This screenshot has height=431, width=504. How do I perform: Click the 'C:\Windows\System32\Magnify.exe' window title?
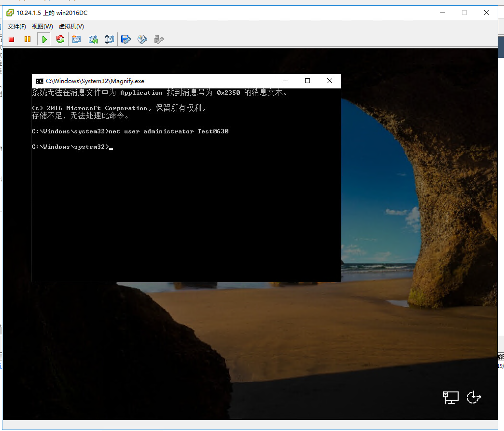pos(95,81)
